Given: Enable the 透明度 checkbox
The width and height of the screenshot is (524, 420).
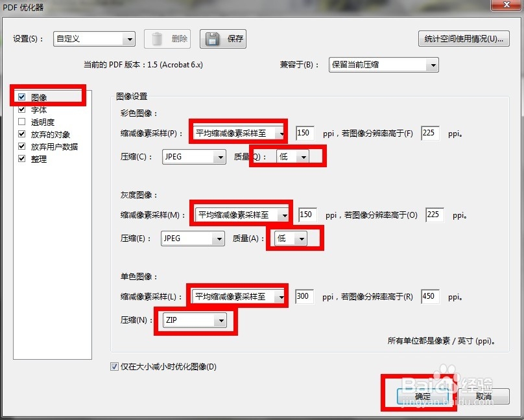Looking at the screenshot, I should click(x=22, y=122).
